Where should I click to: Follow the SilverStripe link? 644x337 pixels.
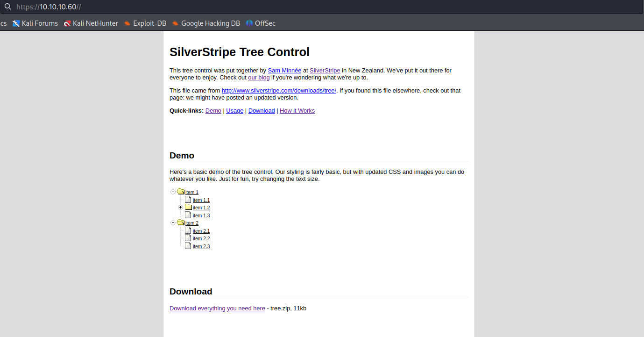pyautogui.click(x=325, y=71)
